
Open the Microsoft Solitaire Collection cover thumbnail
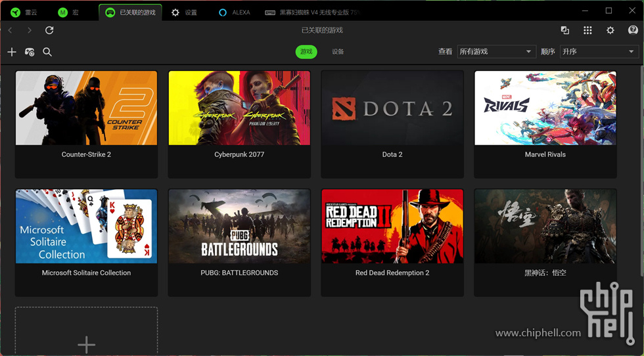tap(86, 226)
